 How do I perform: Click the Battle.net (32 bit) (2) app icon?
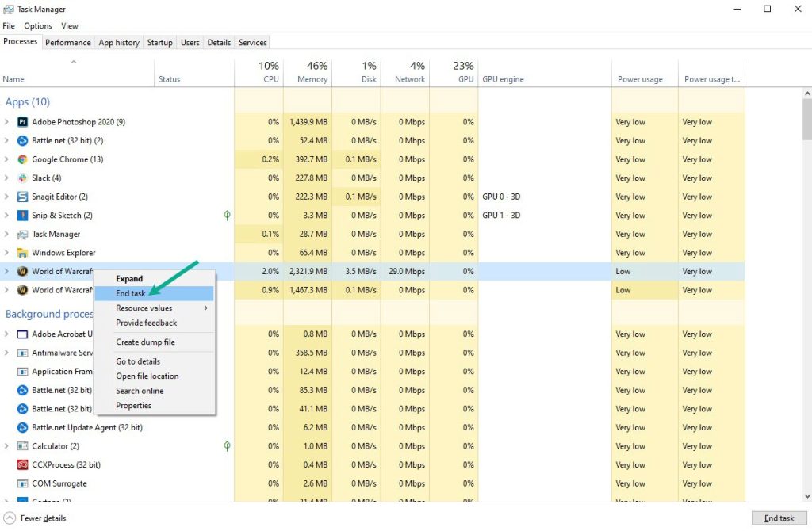click(22, 141)
